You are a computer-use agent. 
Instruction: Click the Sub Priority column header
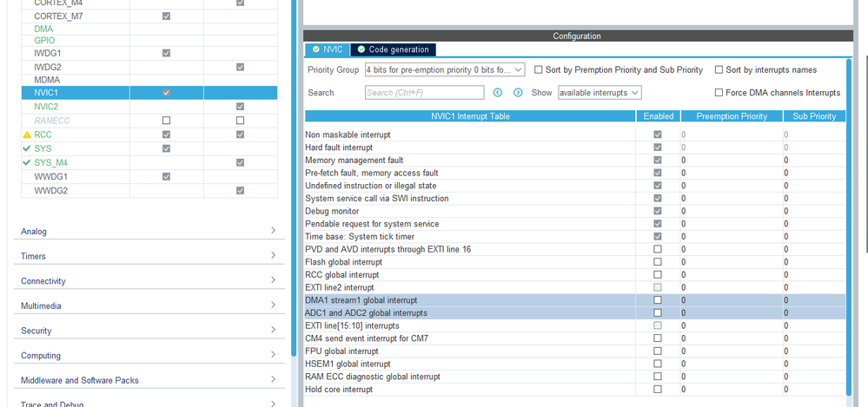814,116
